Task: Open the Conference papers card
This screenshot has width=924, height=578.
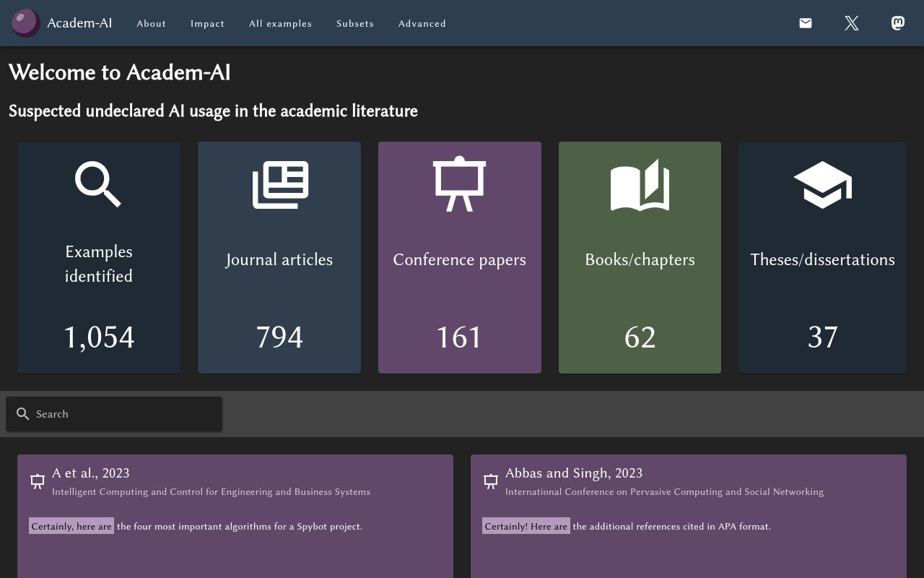Action: 460,257
